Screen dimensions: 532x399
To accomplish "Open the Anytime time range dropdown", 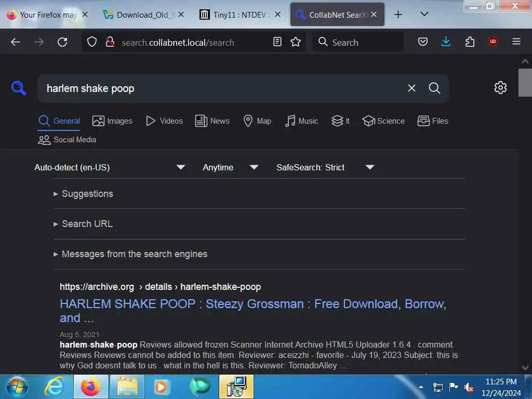I will tap(231, 167).
